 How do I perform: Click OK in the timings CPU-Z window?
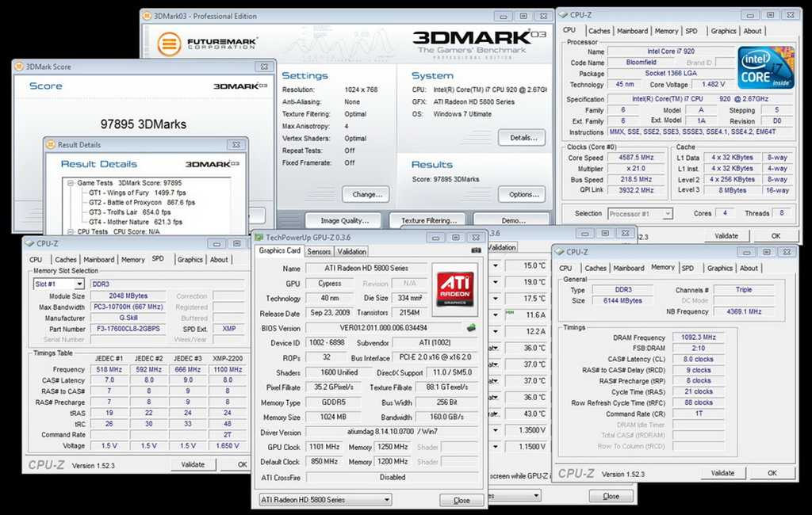pyautogui.click(x=772, y=473)
